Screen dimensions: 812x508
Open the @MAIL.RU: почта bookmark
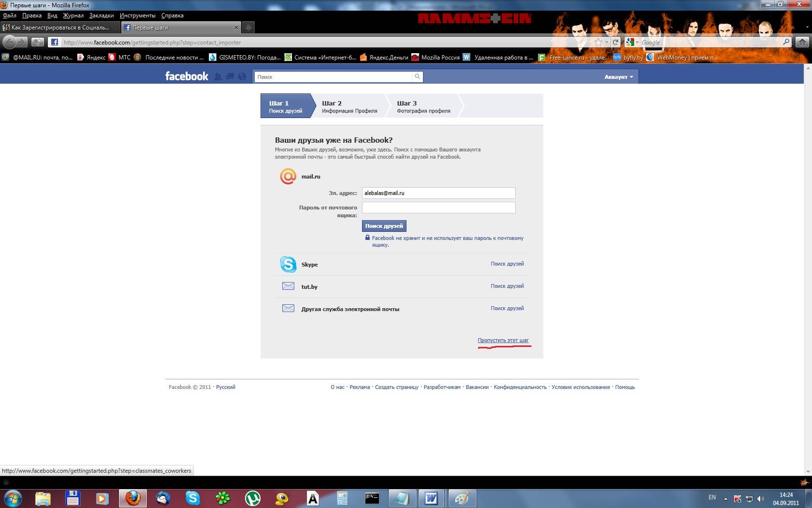click(38, 57)
